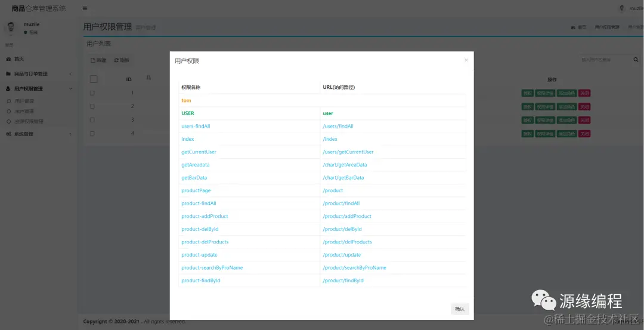Screen dimensions: 644x330
Task: Click the 确认 button in the dialog
Action: [x=460, y=309]
